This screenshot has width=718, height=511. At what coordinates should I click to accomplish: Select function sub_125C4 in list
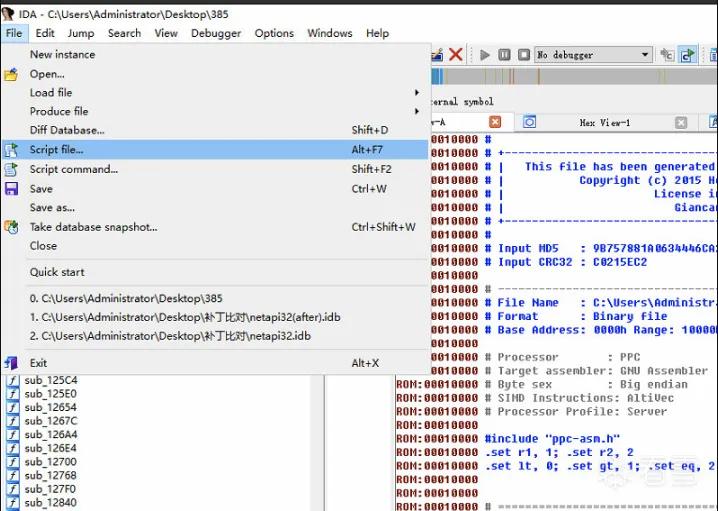51,381
